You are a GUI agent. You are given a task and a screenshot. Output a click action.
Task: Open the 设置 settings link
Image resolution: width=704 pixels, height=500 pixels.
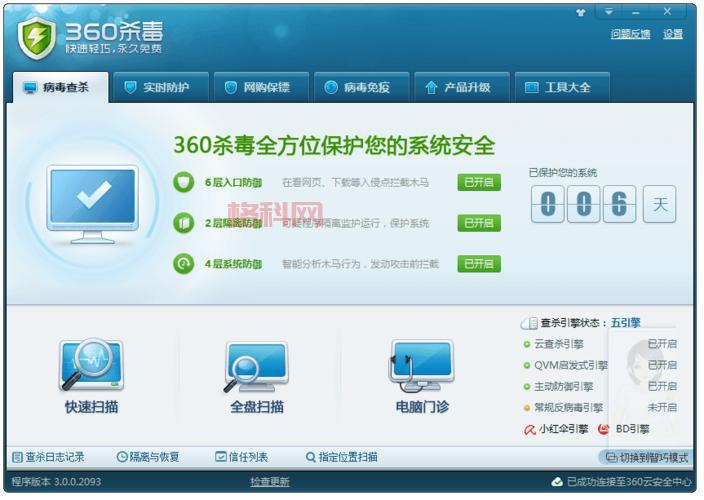pos(673,34)
